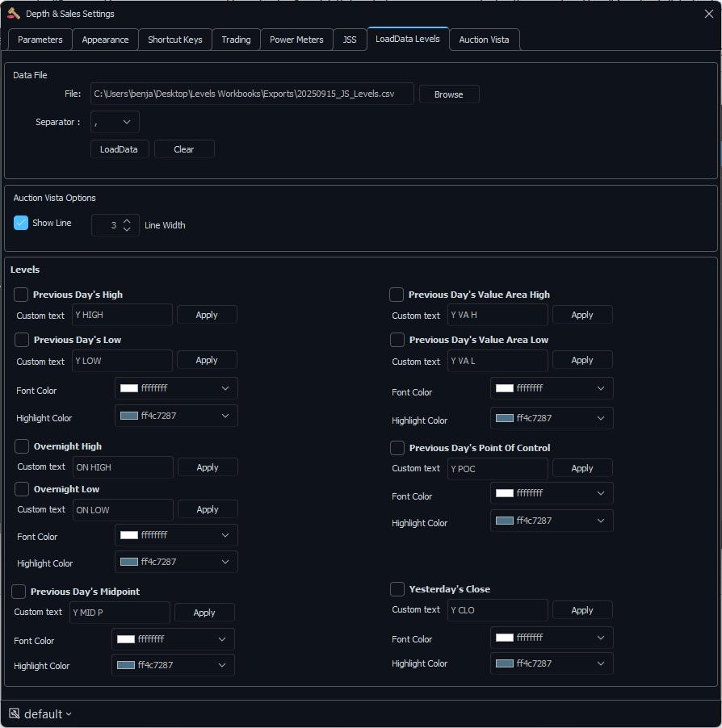722x728 pixels.
Task: Click white Font Color swatch under Point Of Control
Action: pos(505,493)
